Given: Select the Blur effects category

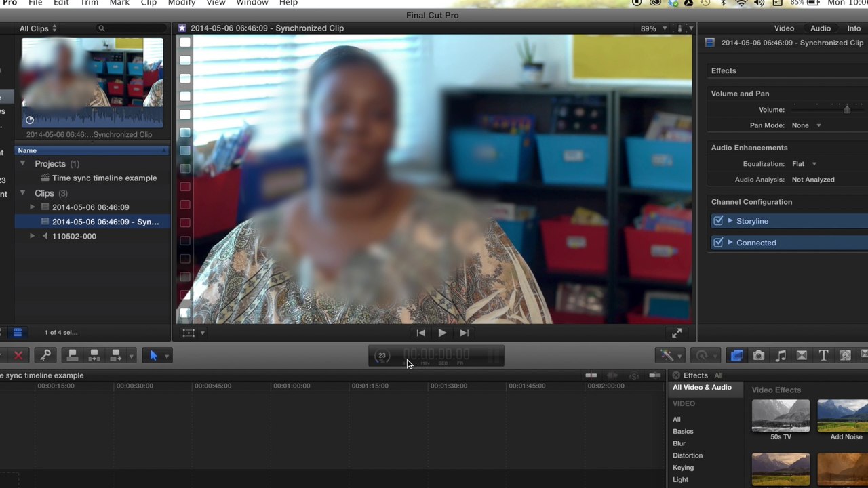Looking at the screenshot, I should pos(679,443).
